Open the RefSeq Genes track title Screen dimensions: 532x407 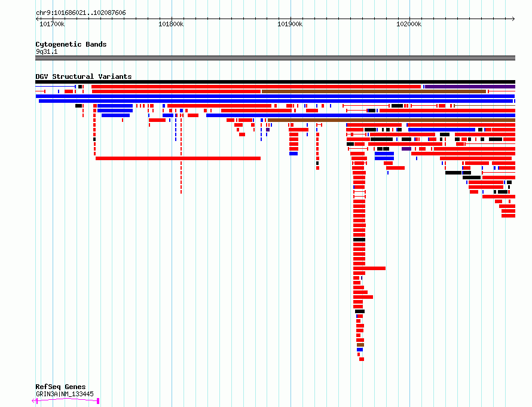(x=60, y=387)
